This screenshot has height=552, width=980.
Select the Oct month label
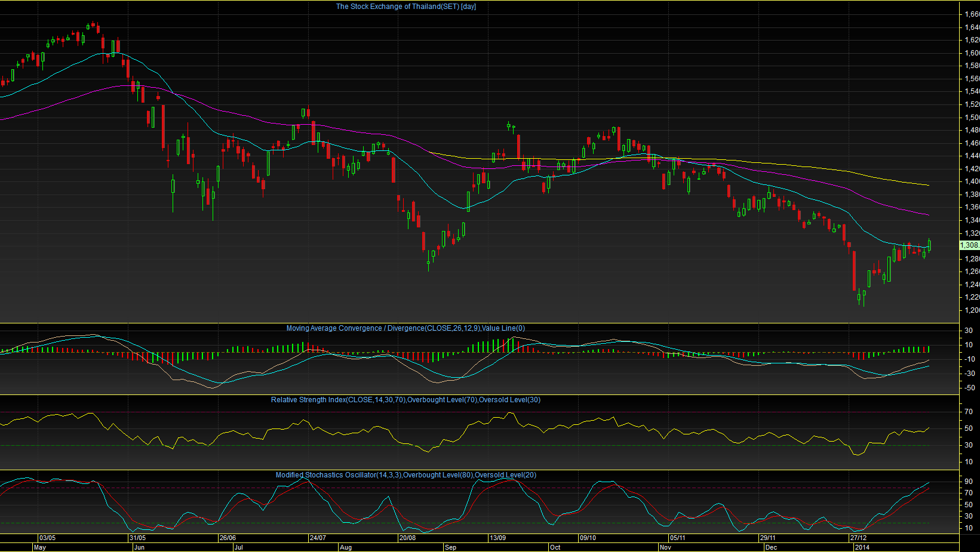555,547
